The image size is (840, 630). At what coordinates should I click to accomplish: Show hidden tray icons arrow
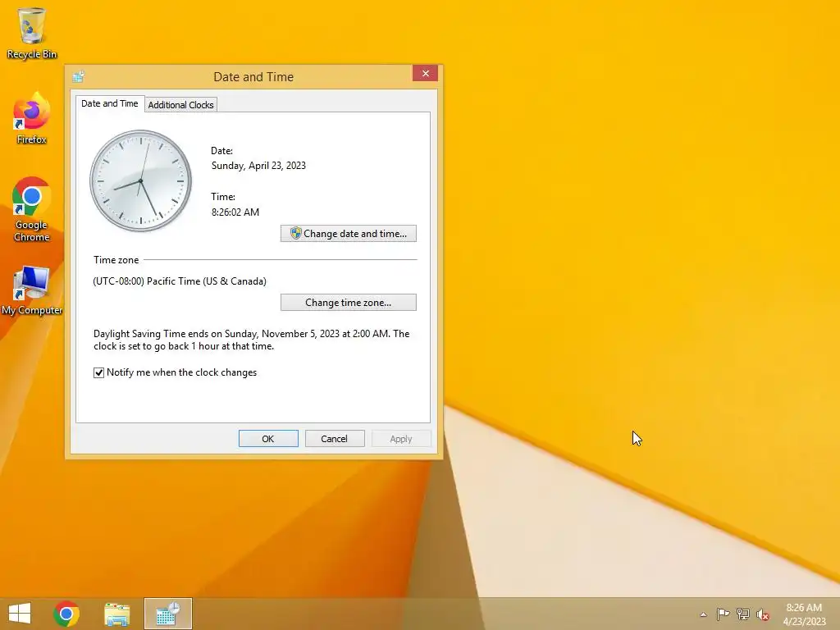(703, 614)
